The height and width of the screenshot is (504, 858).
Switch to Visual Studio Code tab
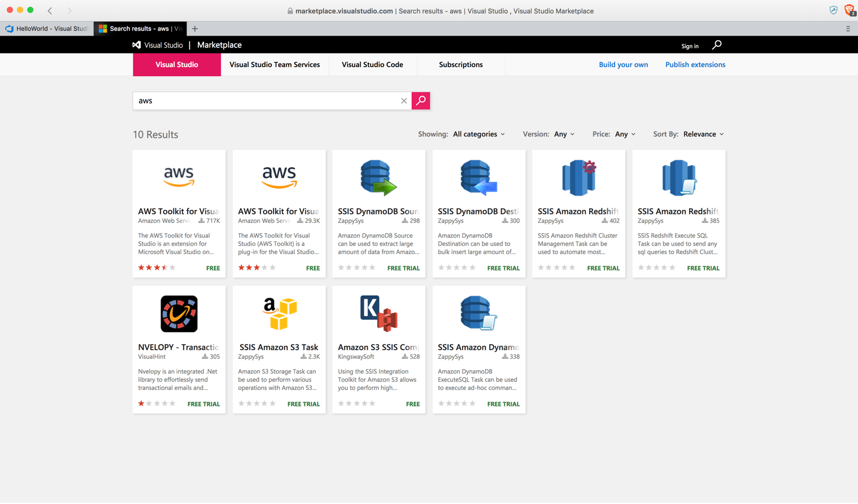[372, 64]
